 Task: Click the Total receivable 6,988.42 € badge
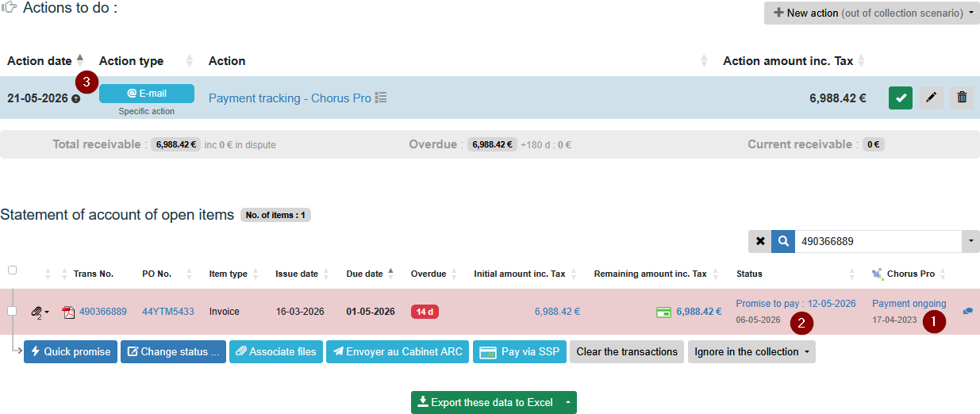pos(175,144)
